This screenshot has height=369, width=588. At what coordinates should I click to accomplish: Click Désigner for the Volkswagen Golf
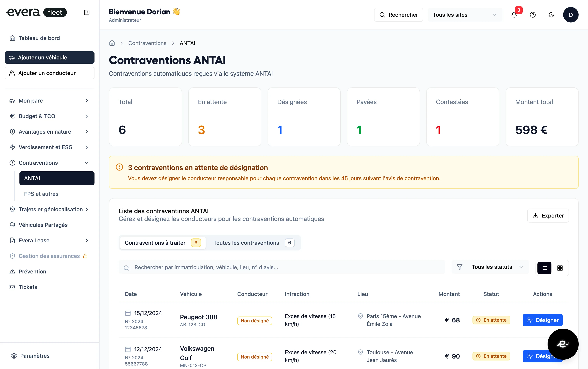click(542, 356)
